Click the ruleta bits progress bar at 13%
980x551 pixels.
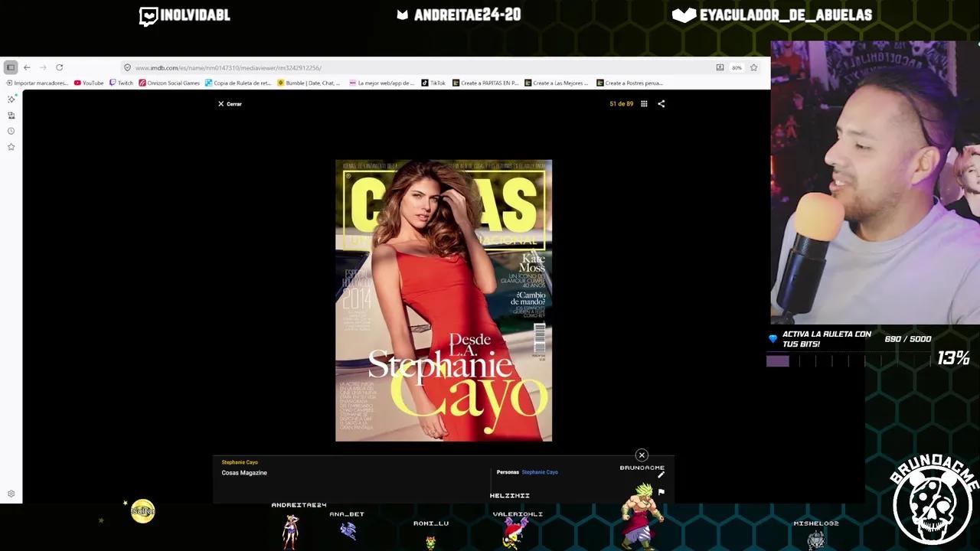777,360
